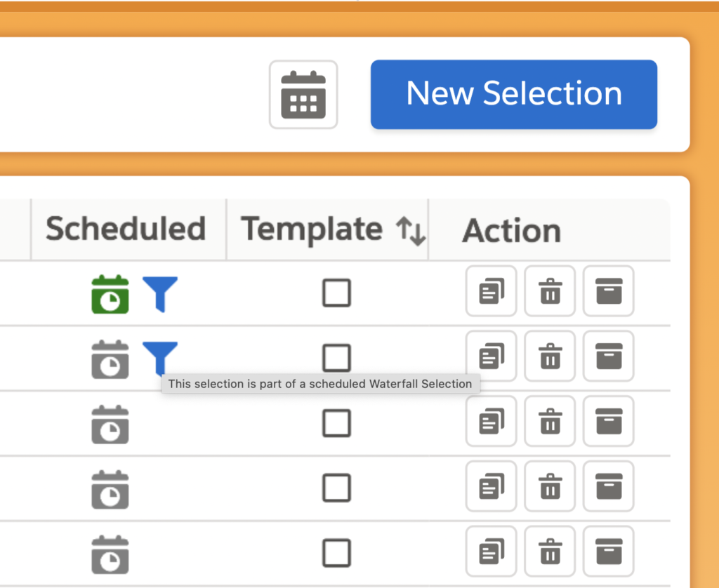Delete the first row selection
The image size is (719, 588).
pyautogui.click(x=550, y=291)
